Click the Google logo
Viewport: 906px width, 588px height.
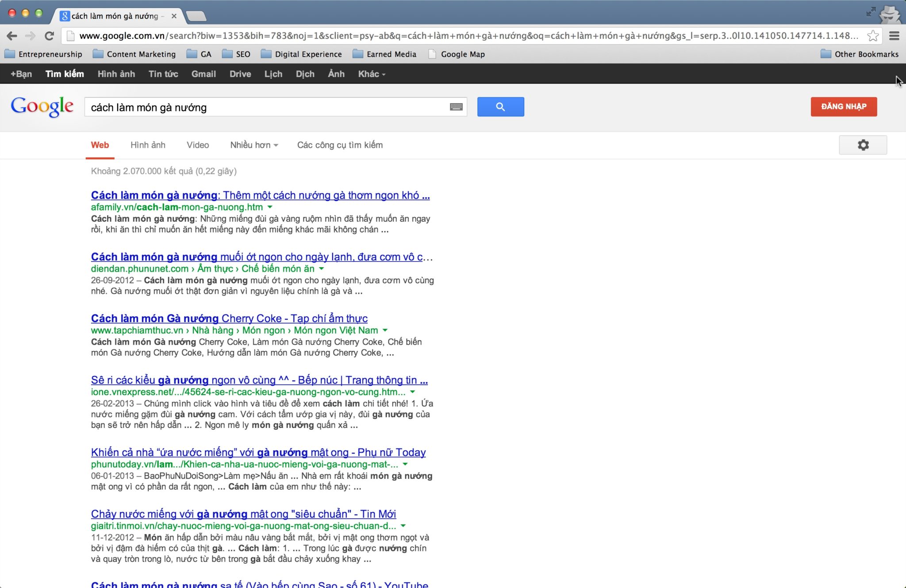(x=42, y=107)
